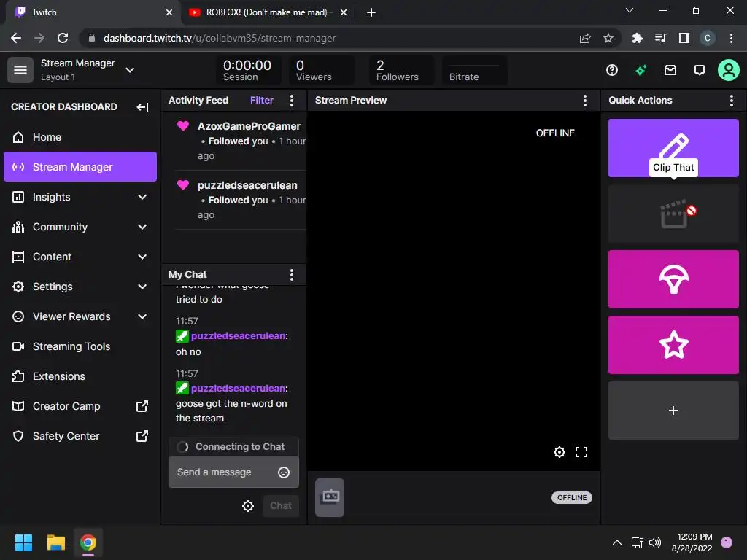Switch to the Twitch browser tab
This screenshot has width=747, height=560.
click(93, 12)
